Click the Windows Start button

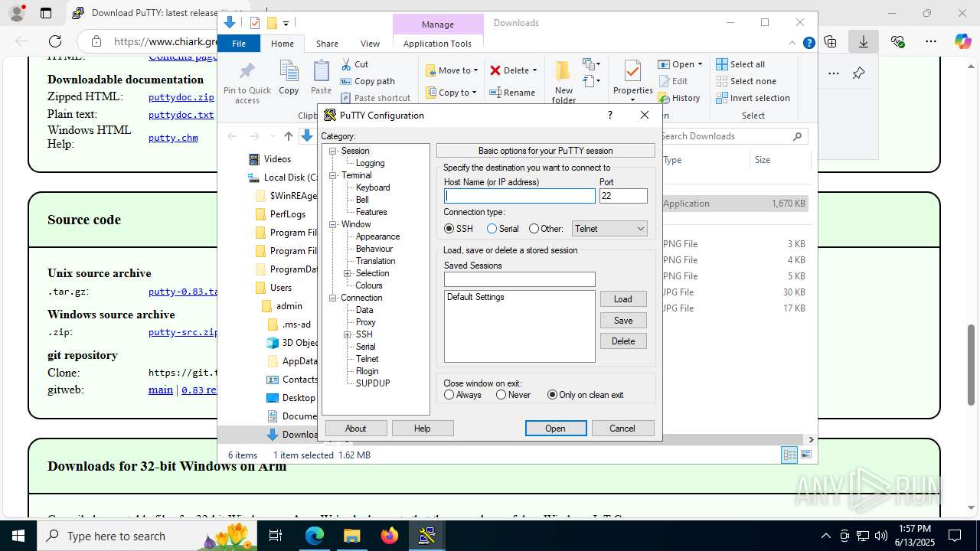pyautogui.click(x=18, y=536)
